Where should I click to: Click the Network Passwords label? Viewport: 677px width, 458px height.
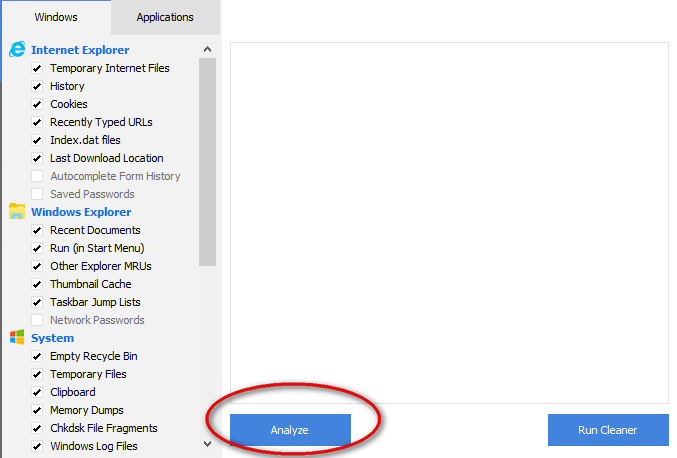pyautogui.click(x=97, y=320)
